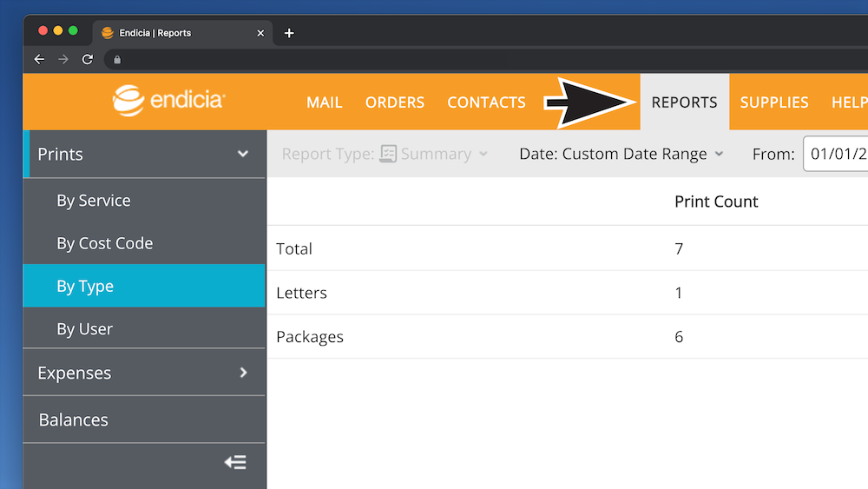The width and height of the screenshot is (868, 489).
Task: Open the MAIL tab
Action: coord(325,102)
